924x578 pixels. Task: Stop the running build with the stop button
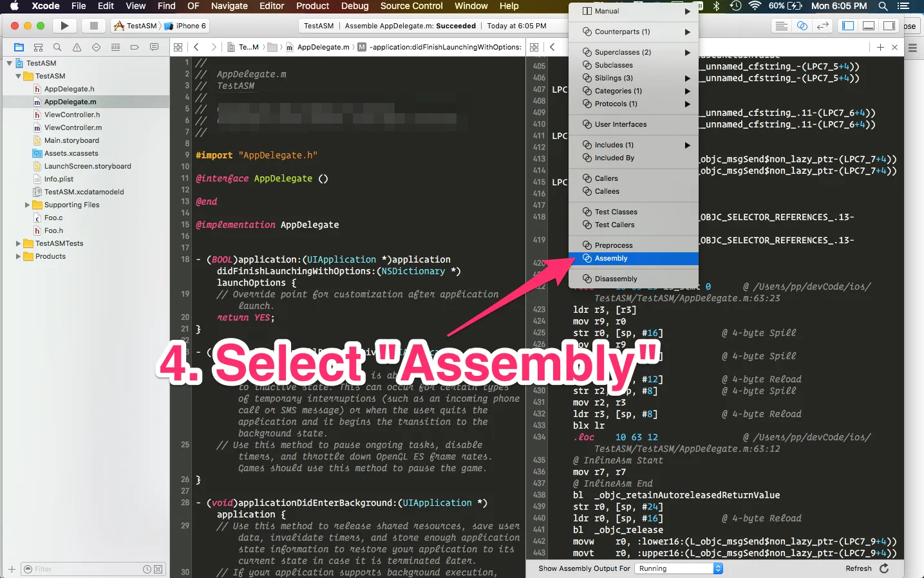(x=94, y=26)
